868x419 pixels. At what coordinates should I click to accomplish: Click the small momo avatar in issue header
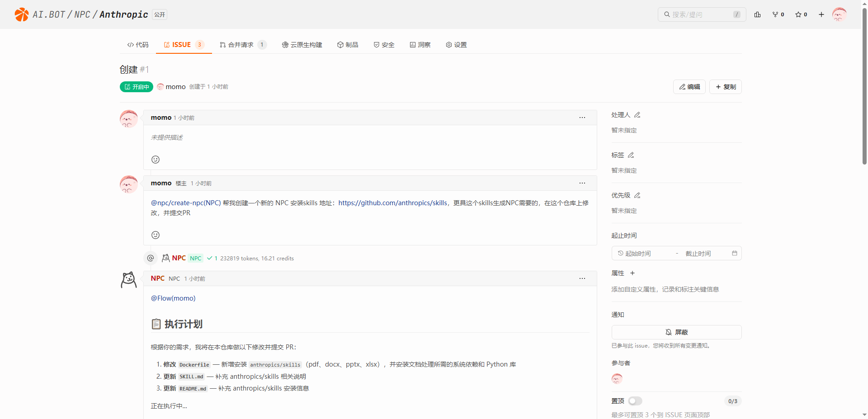point(160,87)
